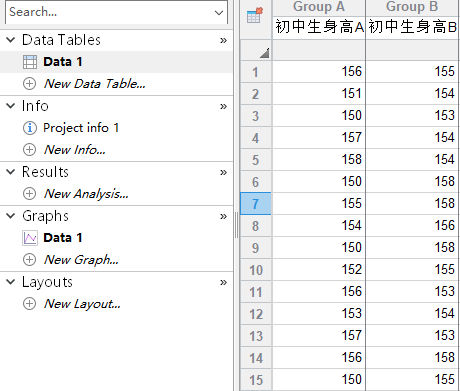Click the plus icon beside New Analysis
The image size is (460, 391).
29,194
